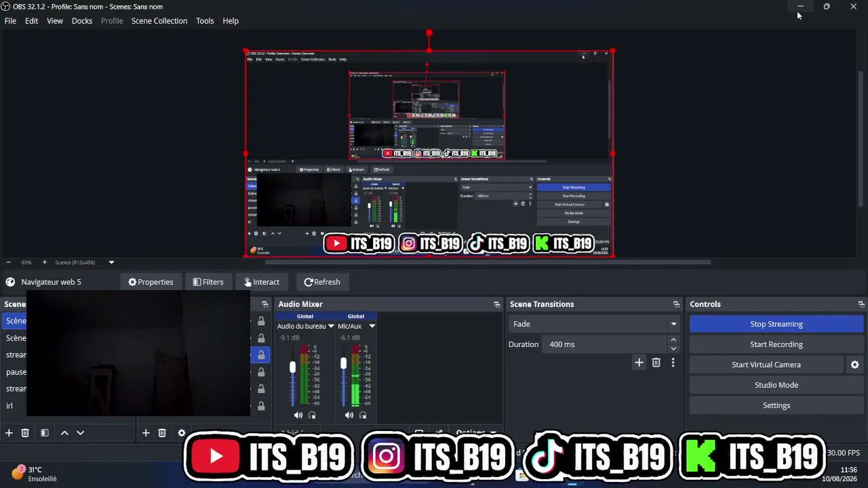This screenshot has height=488, width=868.
Task: Toggle lock on the highlighted source row
Action: 261,355
